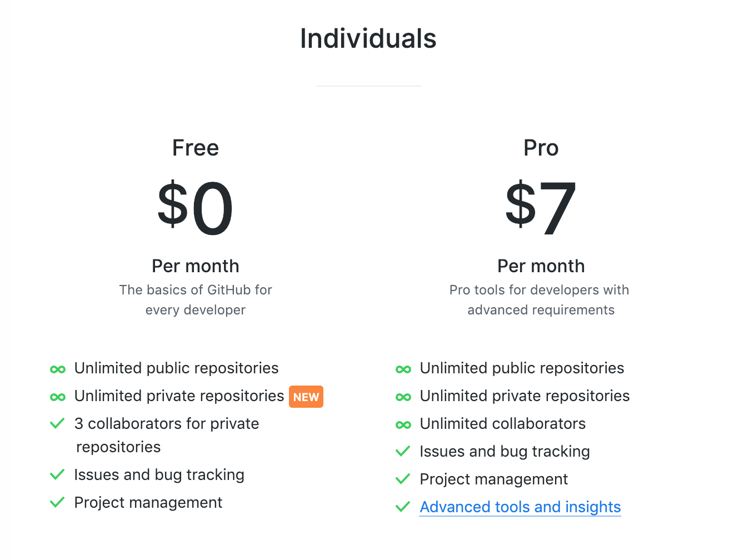Click checkmark beside Free plan Issues and bug tracking
The width and height of the screenshot is (729, 560).
[57, 475]
